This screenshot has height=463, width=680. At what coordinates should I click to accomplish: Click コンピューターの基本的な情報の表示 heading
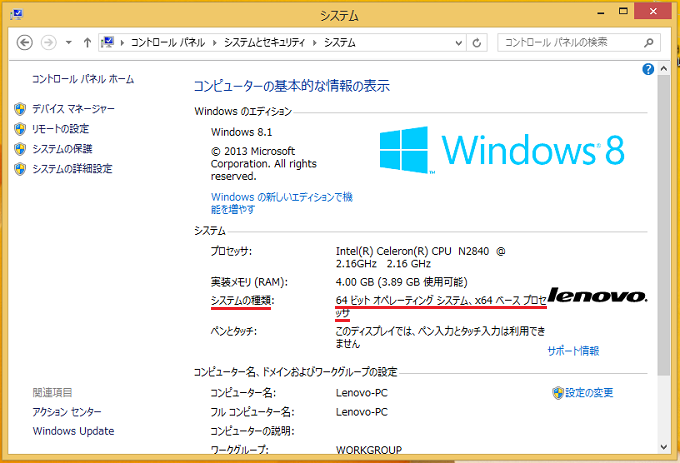(291, 86)
